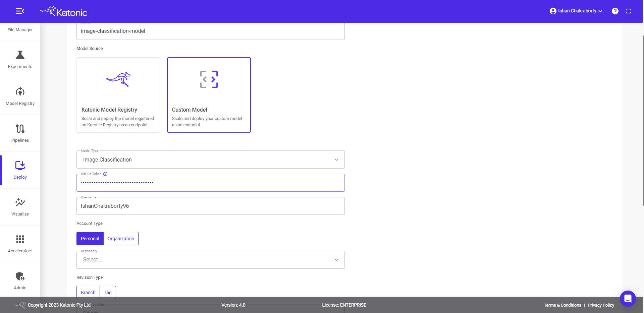Open the Visualize sparkline icon
This screenshot has width=644, height=313.
pos(20,202)
